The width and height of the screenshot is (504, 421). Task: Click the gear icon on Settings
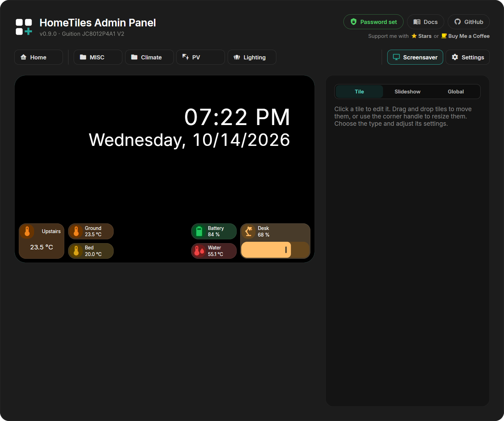[x=455, y=57]
